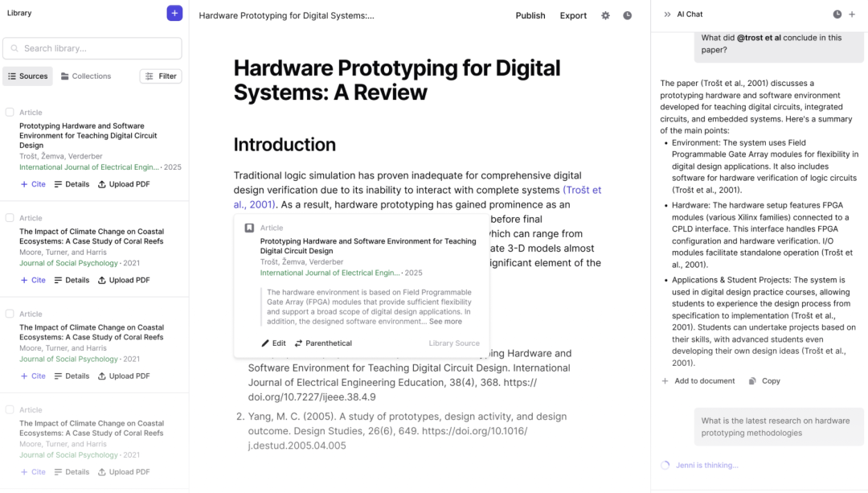The height and width of the screenshot is (493, 868).
Task: Open document history clock icon
Action: coord(627,15)
